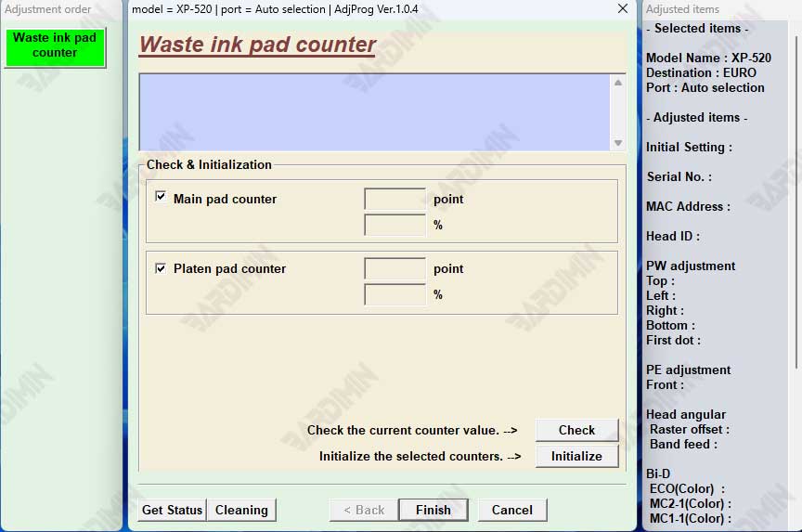Image resolution: width=802 pixels, height=532 pixels.
Task: Go back with the Back button
Action: coord(363,510)
